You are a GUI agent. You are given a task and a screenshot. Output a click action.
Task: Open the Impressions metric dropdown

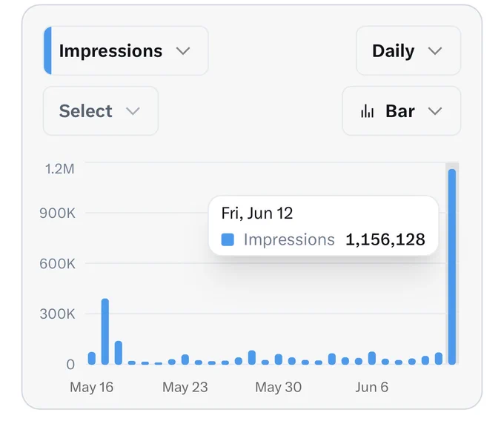pos(126,51)
